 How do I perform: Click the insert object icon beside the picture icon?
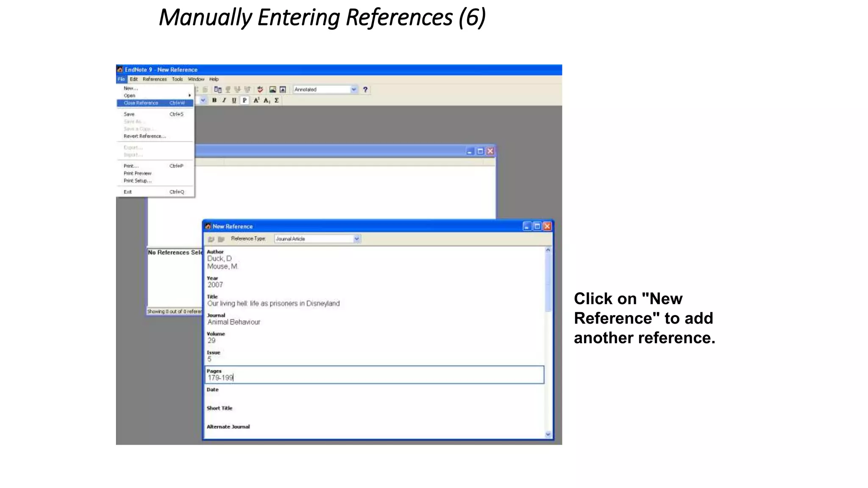(283, 89)
